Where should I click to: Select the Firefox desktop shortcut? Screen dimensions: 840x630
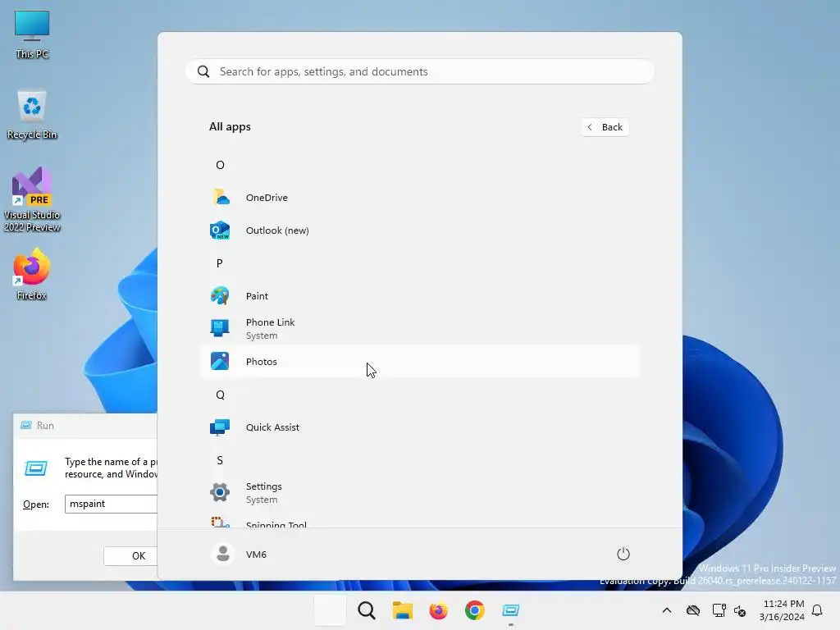tap(32, 274)
